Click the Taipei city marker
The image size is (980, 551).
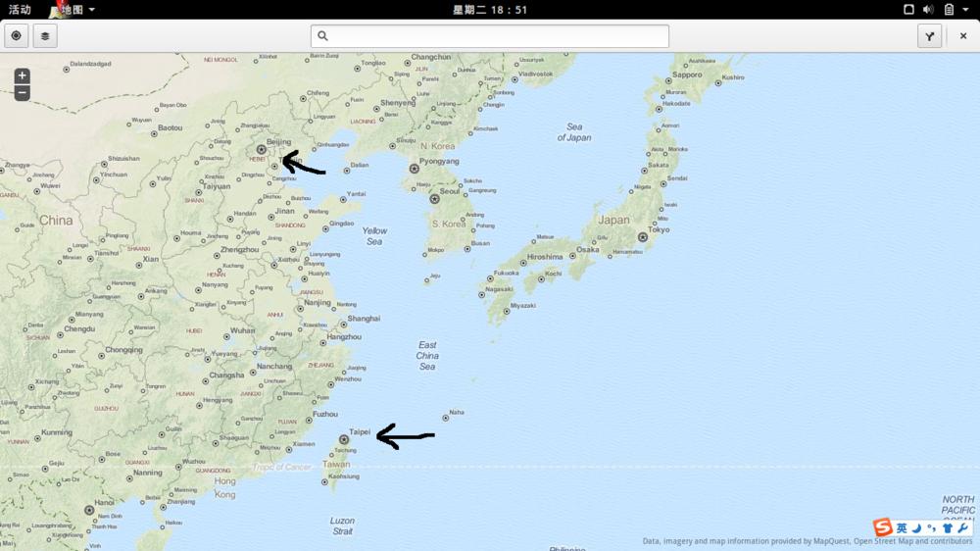tap(344, 439)
